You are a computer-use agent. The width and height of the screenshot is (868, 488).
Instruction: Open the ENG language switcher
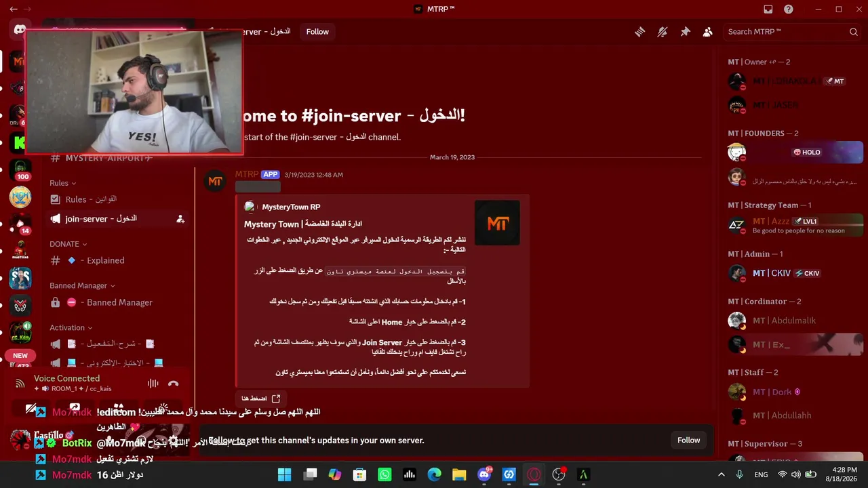[761, 474]
